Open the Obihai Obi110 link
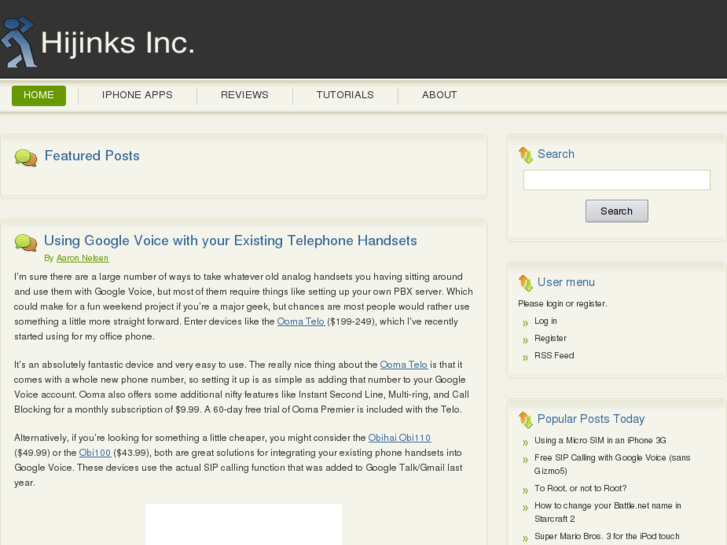 coord(399,438)
